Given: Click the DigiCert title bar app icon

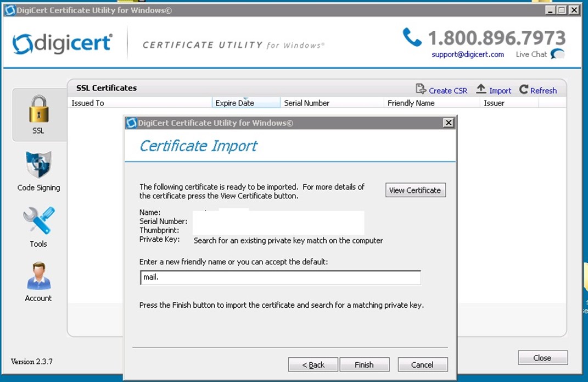Looking at the screenshot, I should (x=10, y=10).
